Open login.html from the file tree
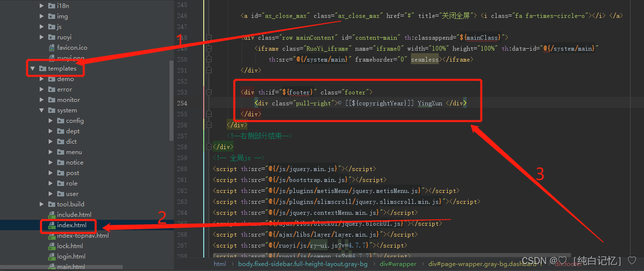Image resolution: width=644 pixels, height=271 pixels. tap(71, 257)
